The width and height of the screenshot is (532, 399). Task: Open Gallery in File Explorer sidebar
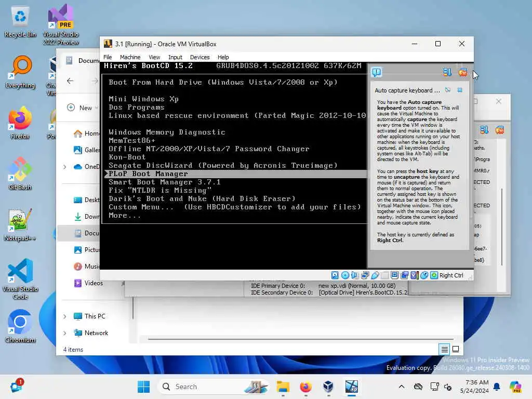pos(87,150)
